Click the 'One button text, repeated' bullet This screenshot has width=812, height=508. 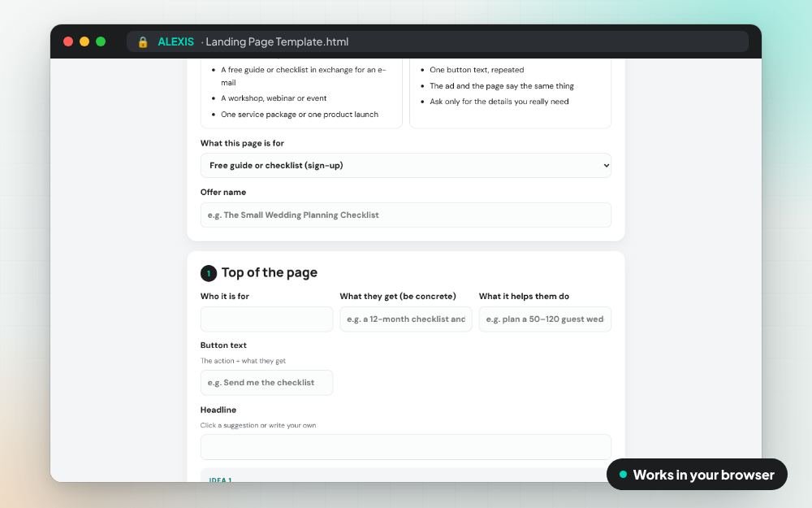point(477,69)
